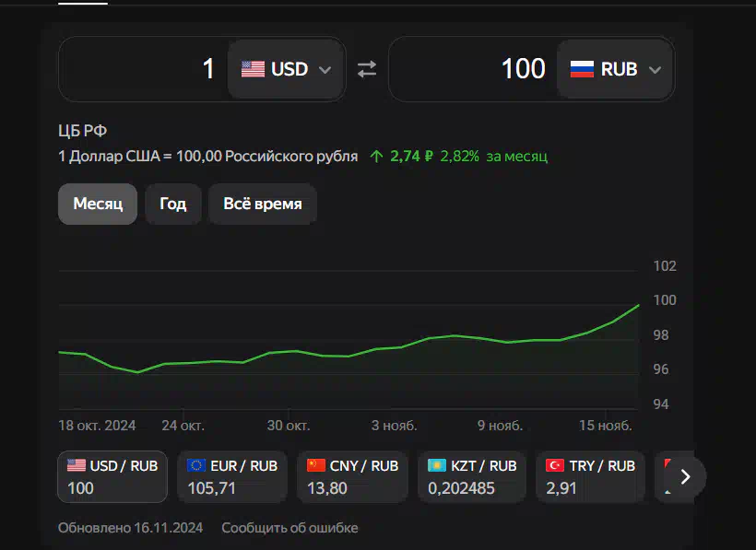Select the Месяц period tab
Image resolution: width=756 pixels, height=550 pixels.
pos(98,204)
